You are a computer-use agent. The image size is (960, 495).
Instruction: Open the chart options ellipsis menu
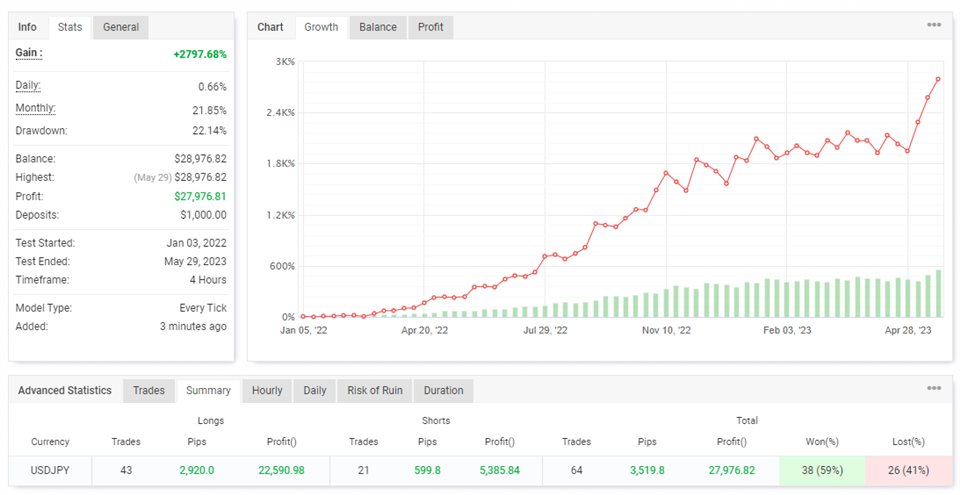(934, 25)
